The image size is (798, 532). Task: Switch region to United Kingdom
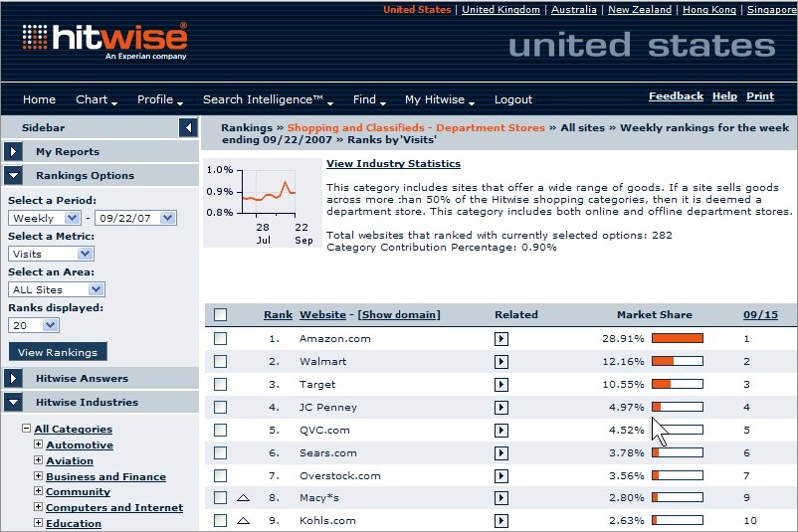[500, 10]
